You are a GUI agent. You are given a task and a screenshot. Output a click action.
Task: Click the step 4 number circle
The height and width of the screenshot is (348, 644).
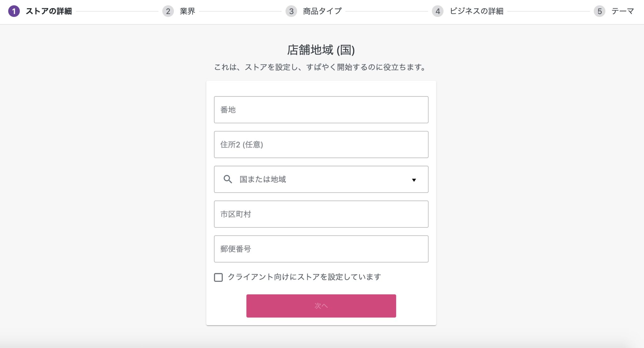437,11
